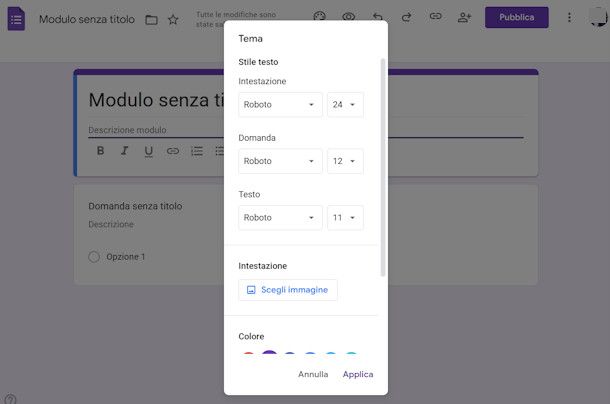Click the Pubblica button

(x=516, y=17)
